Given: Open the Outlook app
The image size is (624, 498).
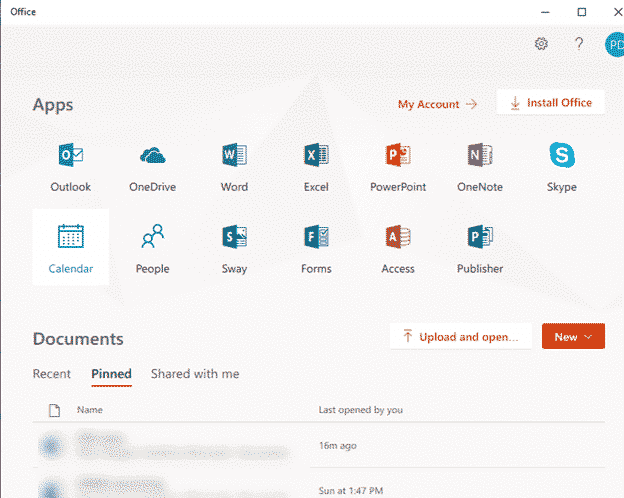Looking at the screenshot, I should point(70,166).
